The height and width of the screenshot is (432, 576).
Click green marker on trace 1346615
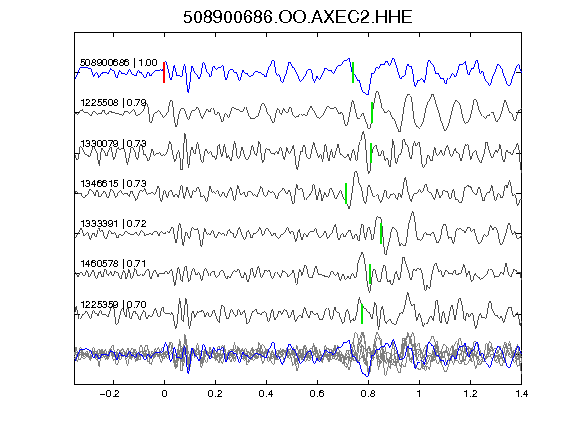(x=346, y=193)
